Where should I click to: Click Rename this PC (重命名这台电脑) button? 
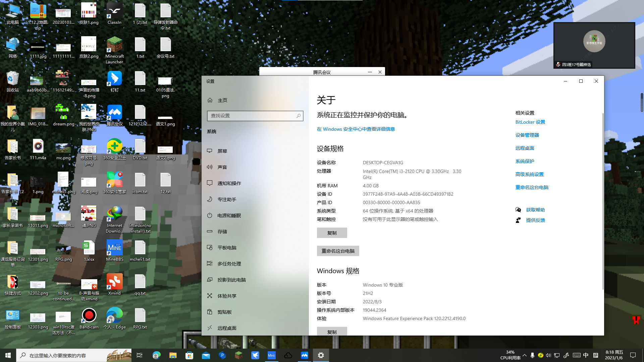click(x=338, y=251)
